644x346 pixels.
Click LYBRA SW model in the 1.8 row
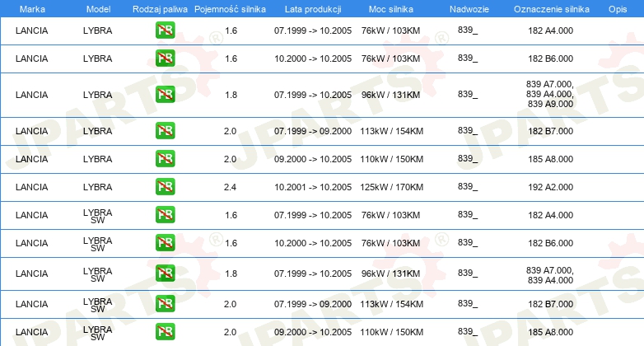[x=98, y=274]
